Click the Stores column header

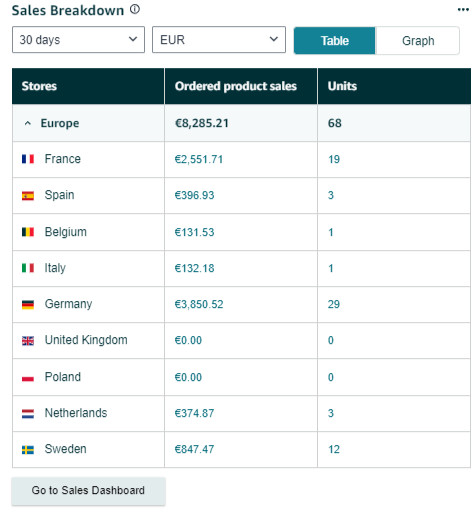tap(39, 86)
